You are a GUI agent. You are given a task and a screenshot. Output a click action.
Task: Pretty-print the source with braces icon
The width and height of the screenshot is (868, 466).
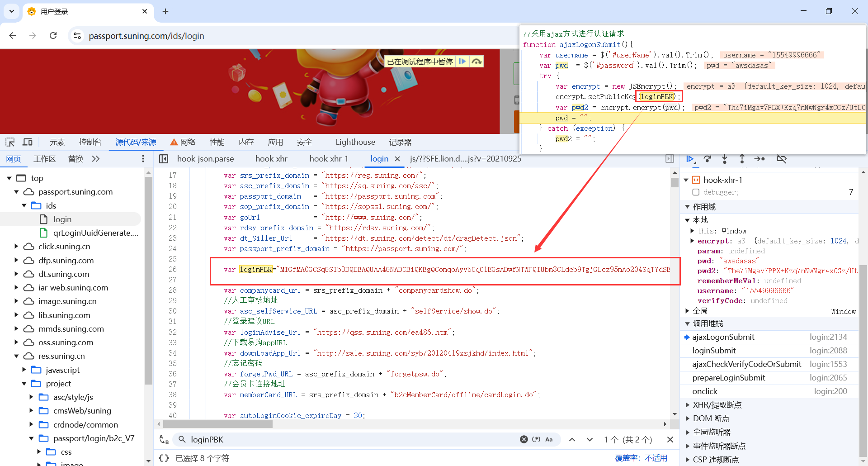coord(164,458)
